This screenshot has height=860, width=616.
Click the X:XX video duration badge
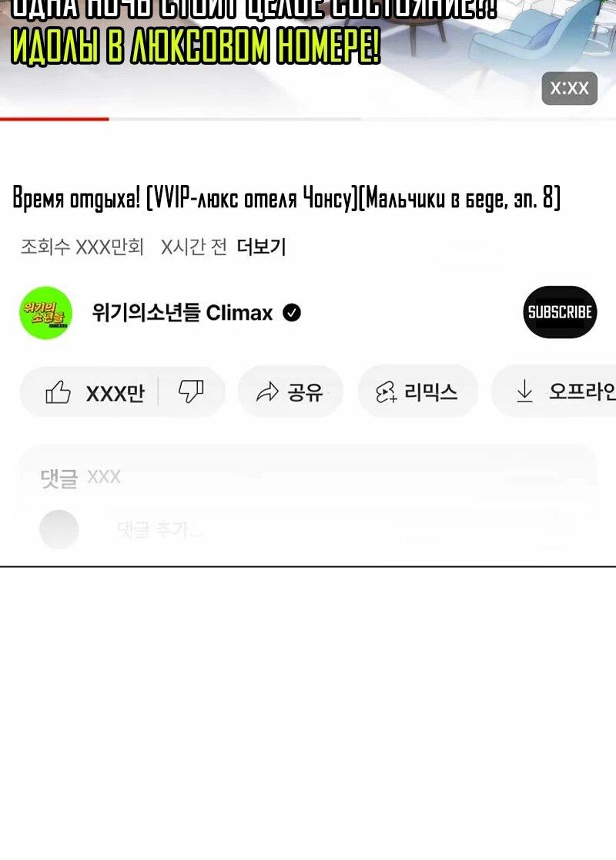coord(570,89)
